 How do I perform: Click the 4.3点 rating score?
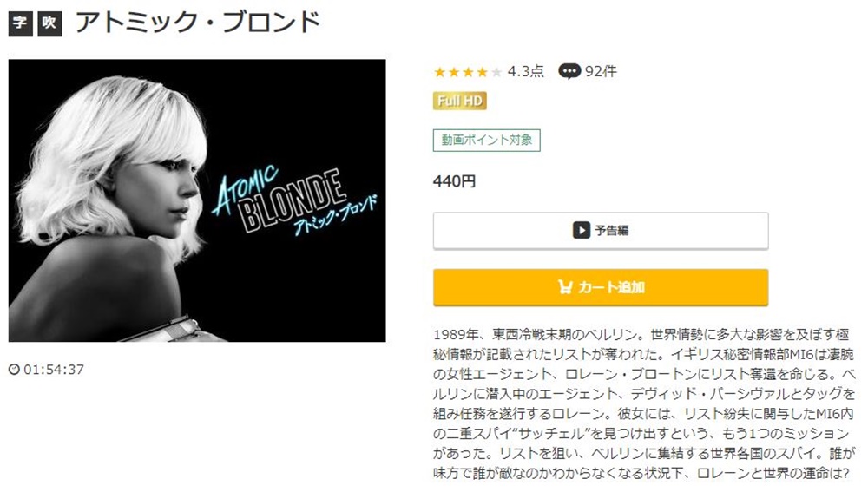tap(526, 71)
